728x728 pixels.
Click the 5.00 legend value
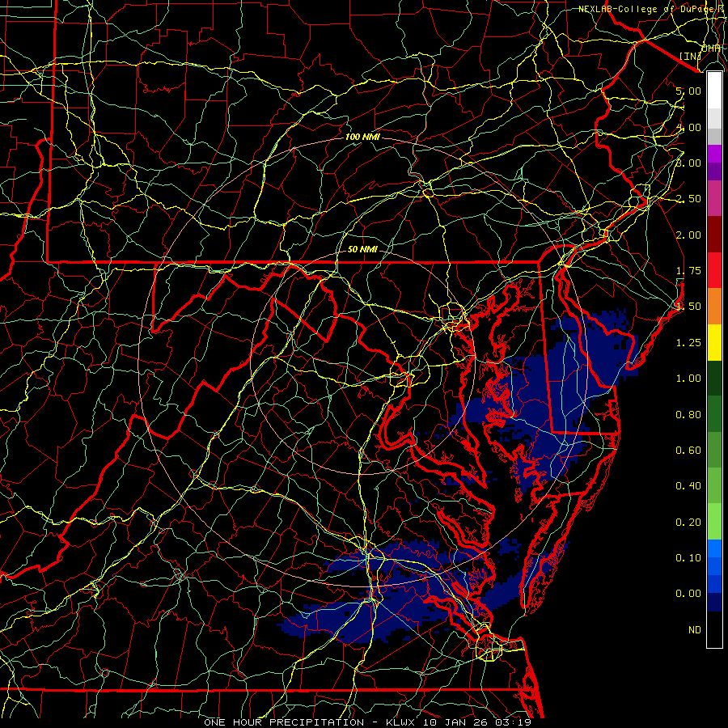point(688,91)
